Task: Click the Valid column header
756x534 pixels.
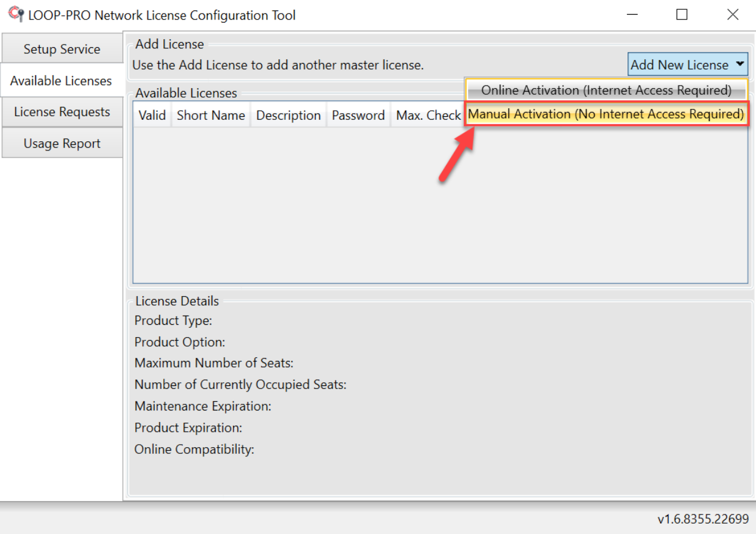Action: 151,114
